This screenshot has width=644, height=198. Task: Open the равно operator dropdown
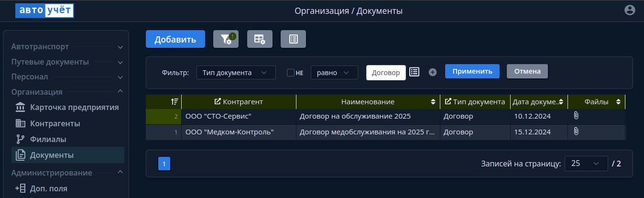pos(334,73)
